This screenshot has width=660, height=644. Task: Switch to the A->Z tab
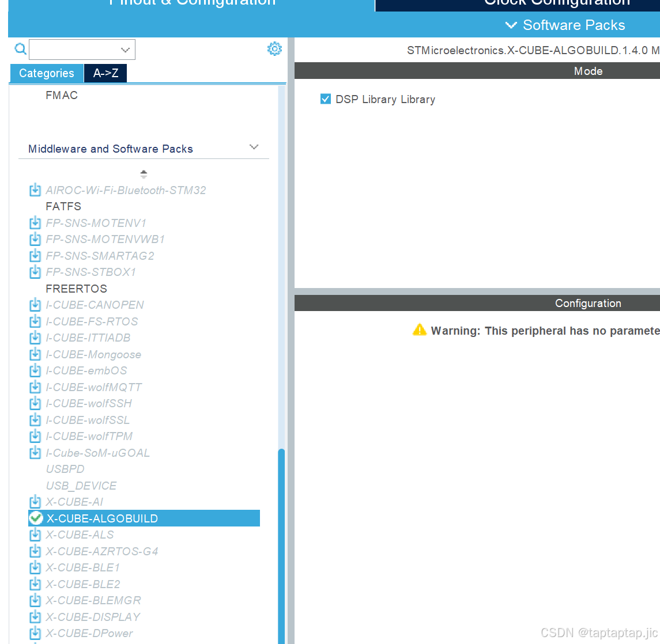point(105,73)
